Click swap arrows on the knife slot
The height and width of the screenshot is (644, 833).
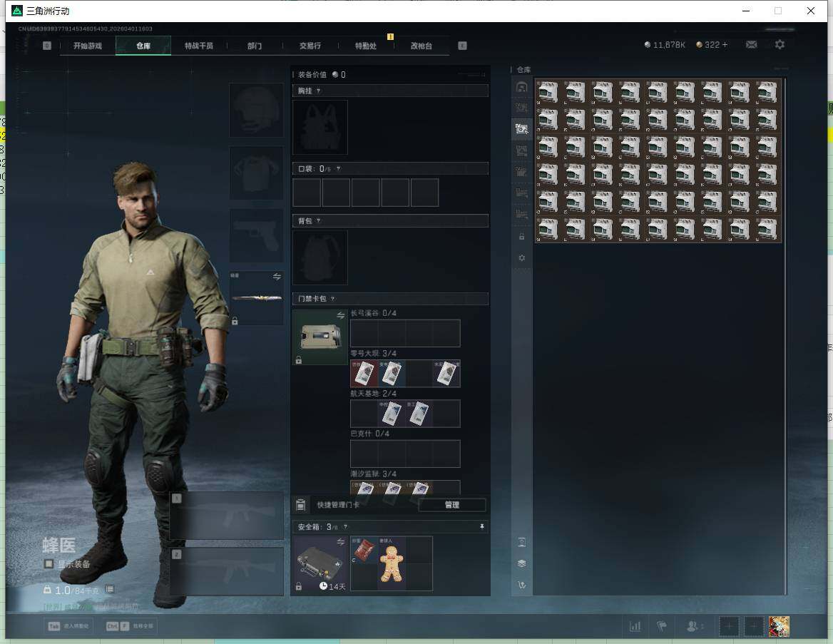(277, 277)
